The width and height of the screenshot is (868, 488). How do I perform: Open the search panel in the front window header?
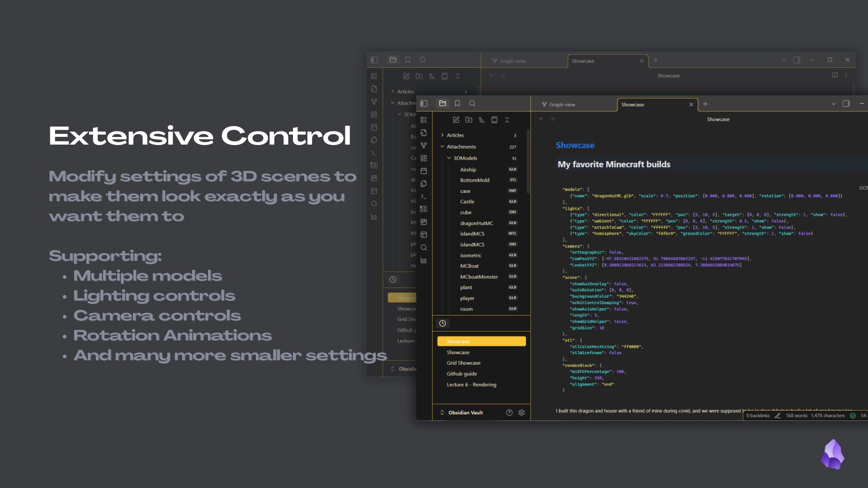click(x=472, y=103)
